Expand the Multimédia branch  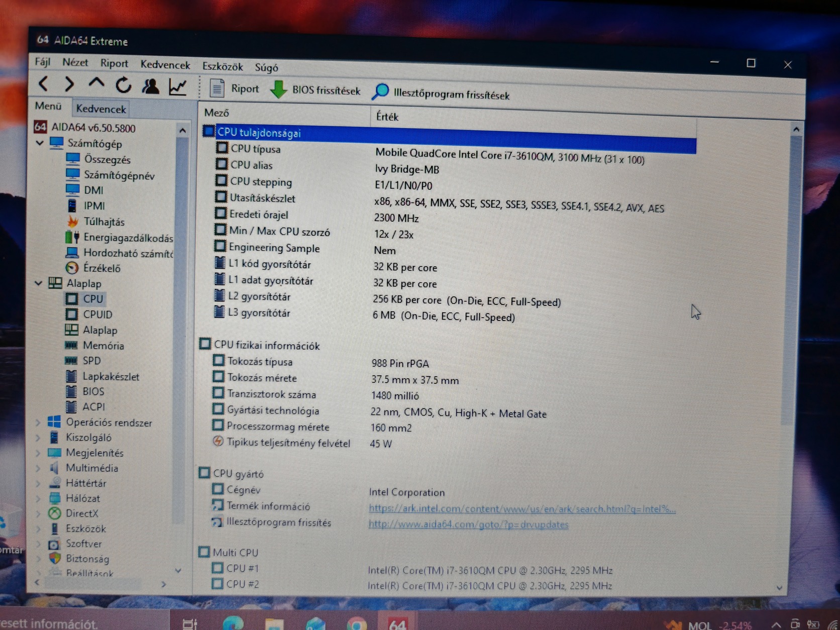click(38, 468)
